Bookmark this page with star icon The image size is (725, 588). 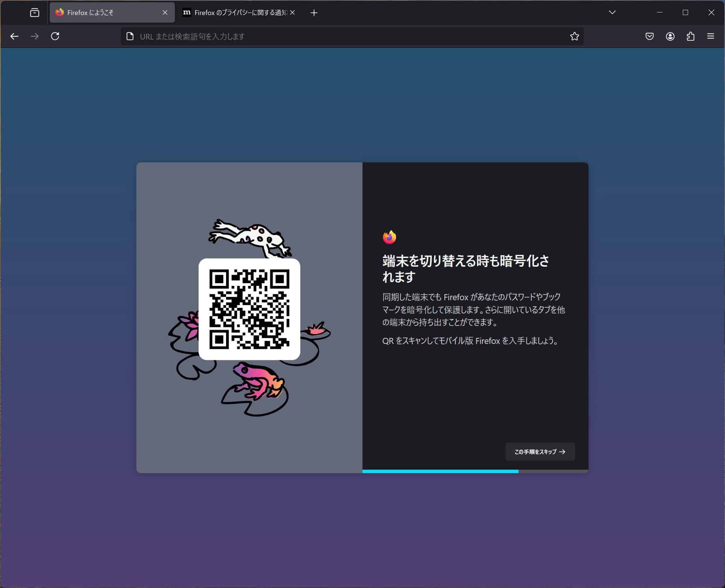(x=574, y=36)
